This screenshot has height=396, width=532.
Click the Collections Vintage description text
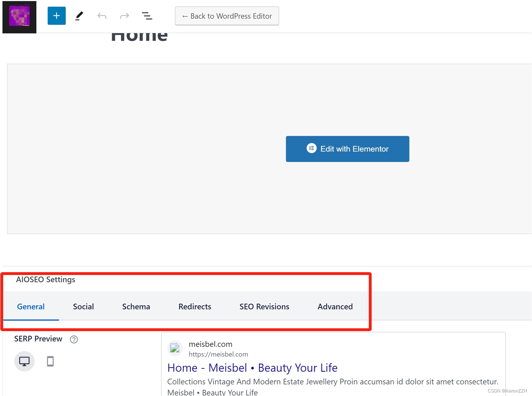(x=333, y=387)
